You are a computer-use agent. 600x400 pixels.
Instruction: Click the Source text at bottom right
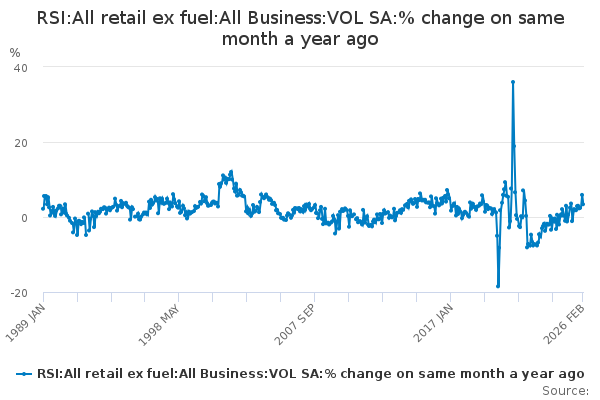pos(565,391)
